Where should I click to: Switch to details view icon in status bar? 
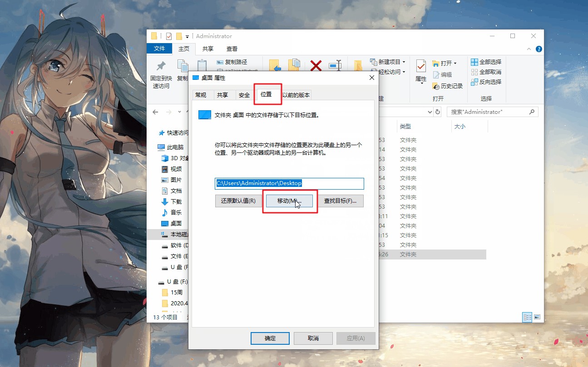pos(527,317)
